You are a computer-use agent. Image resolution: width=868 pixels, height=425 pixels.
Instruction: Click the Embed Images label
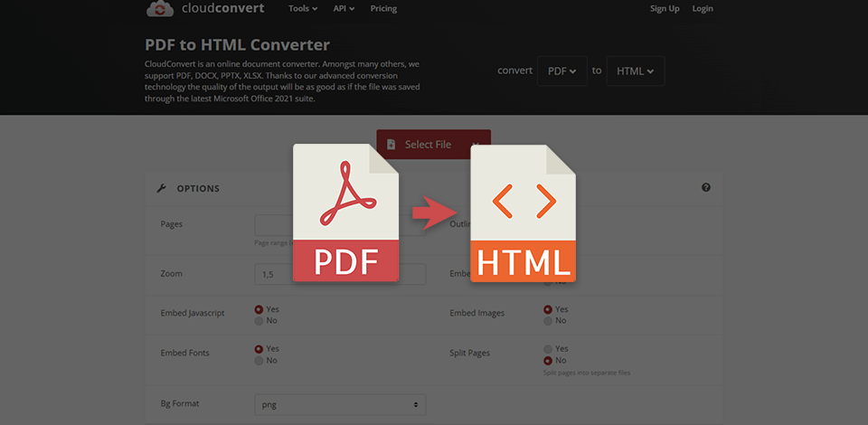click(x=477, y=313)
